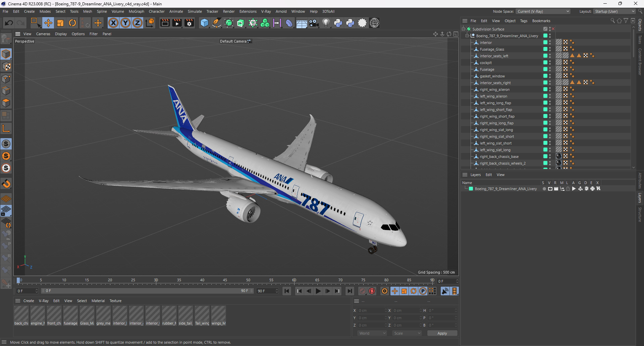Open Edit Render Settings icon
Screen dimensions: 644x346
pos(190,23)
